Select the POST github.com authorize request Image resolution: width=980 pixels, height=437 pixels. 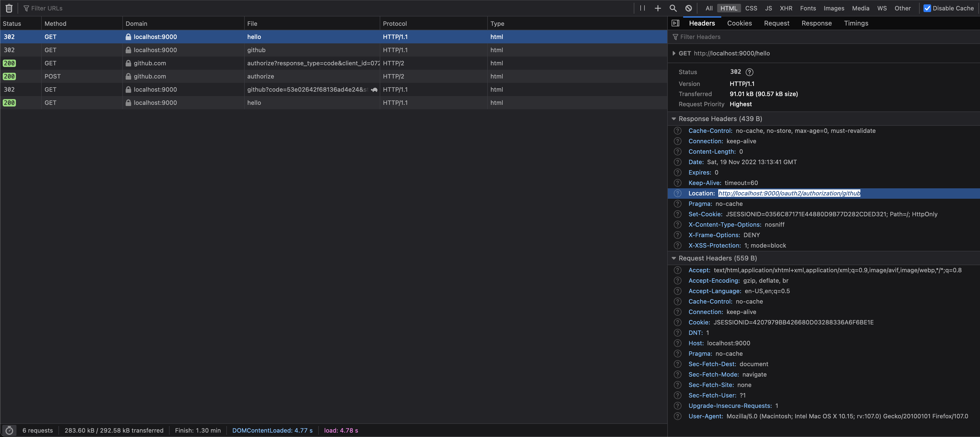[x=260, y=77]
